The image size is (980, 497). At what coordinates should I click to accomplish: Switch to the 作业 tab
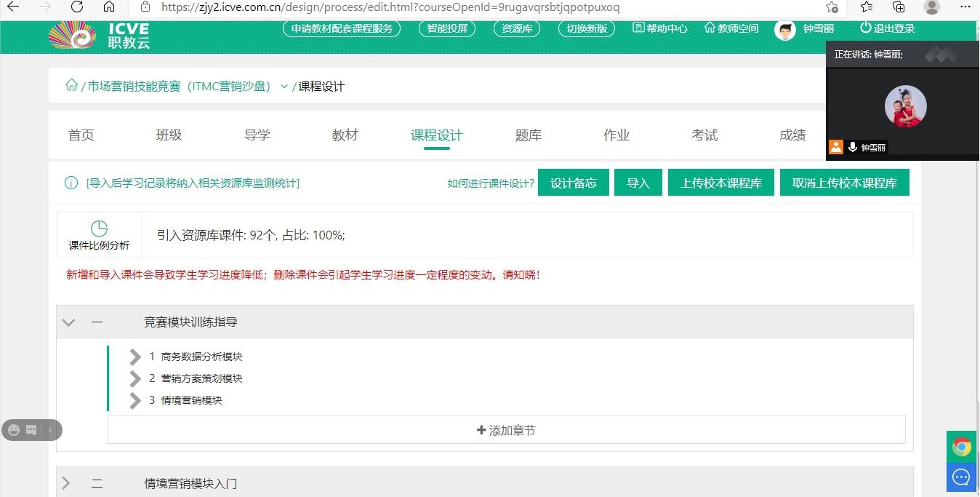click(616, 135)
